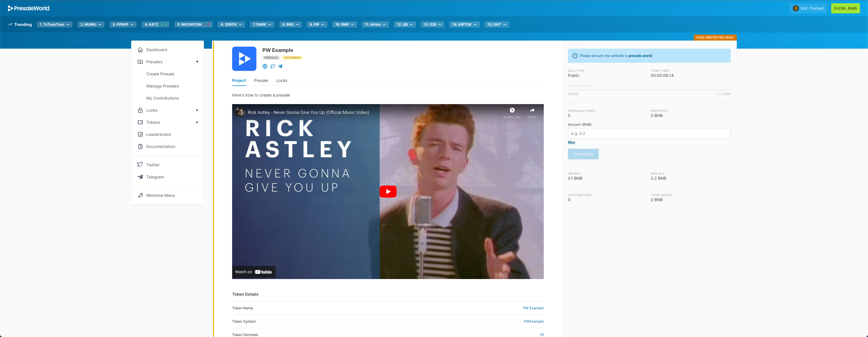Screen dimensions: 868x337
Task: Open Manage Presales in the sidebar
Action: [162, 86]
